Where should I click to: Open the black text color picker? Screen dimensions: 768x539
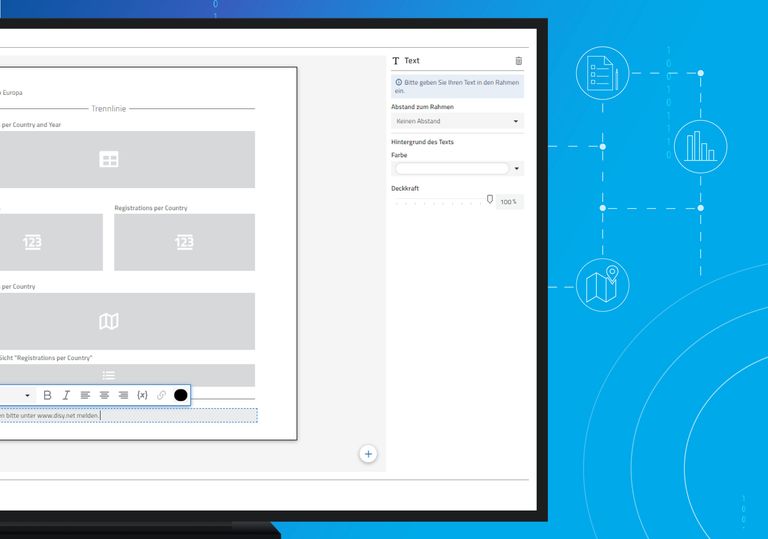[x=180, y=395]
